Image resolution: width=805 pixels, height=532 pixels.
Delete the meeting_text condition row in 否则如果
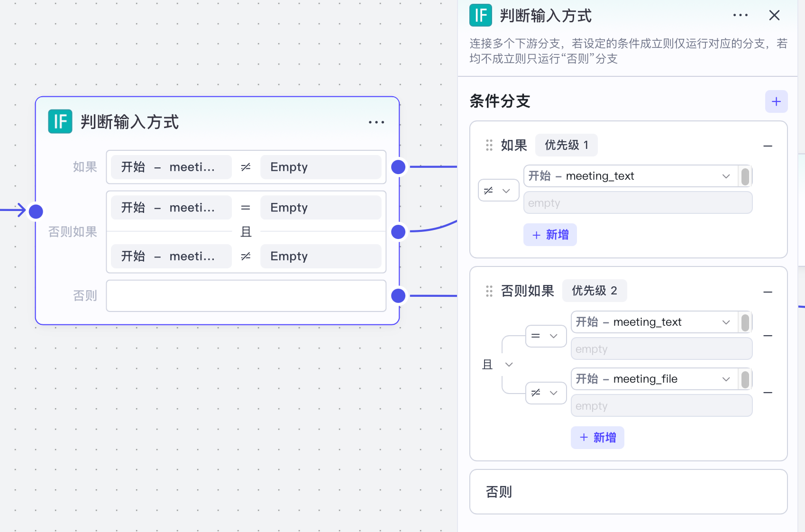click(x=768, y=336)
